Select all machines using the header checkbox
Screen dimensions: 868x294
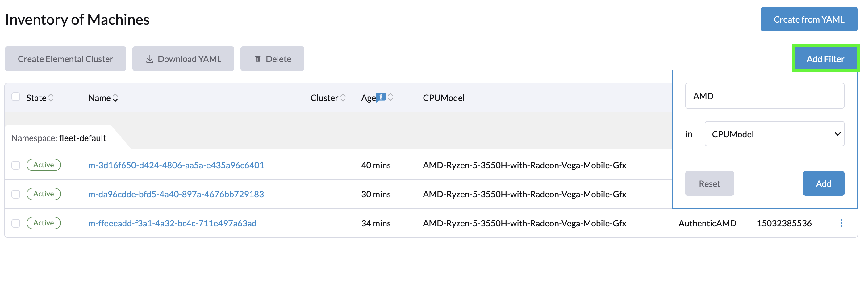(x=16, y=97)
